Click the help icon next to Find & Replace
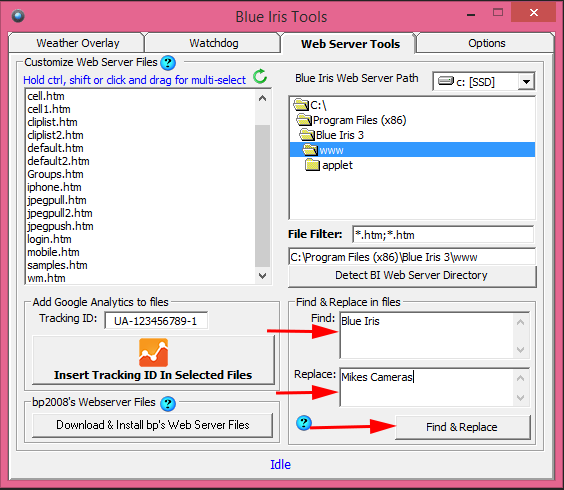Image resolution: width=564 pixels, height=490 pixels. click(x=304, y=423)
